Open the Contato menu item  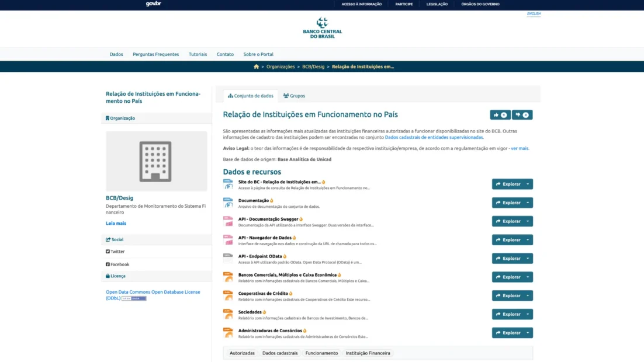[225, 54]
